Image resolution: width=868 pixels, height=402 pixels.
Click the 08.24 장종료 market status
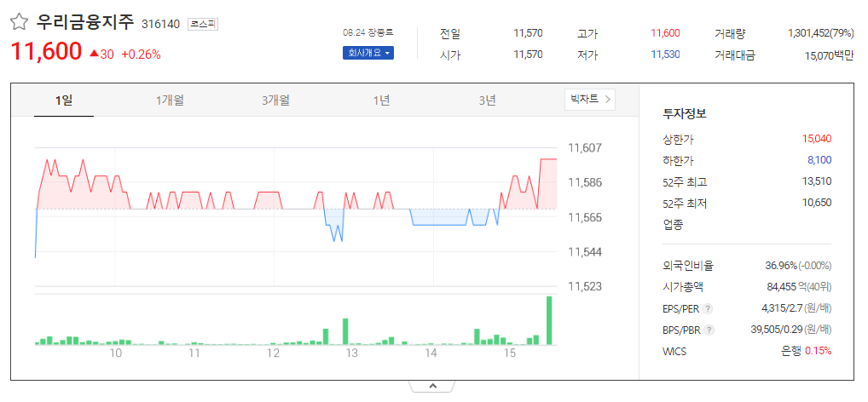pos(367,32)
